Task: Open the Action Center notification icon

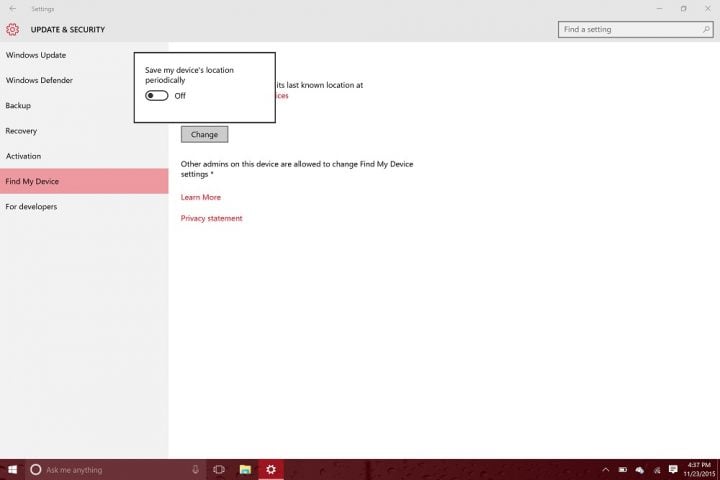Action: (x=673, y=469)
